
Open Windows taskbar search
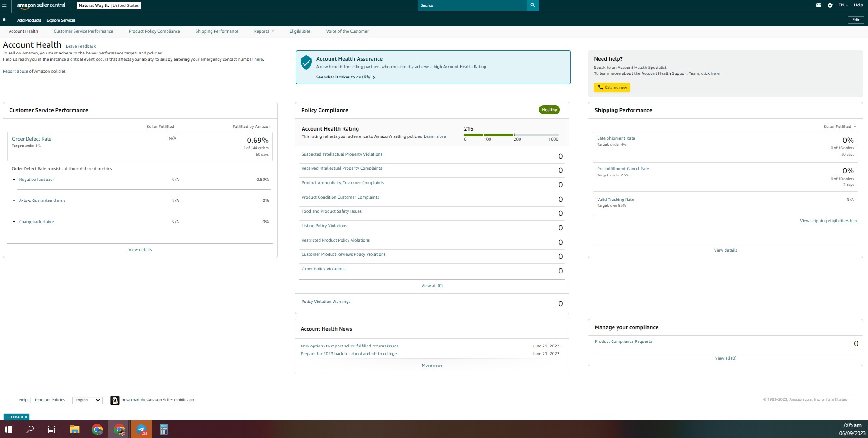pyautogui.click(x=30, y=429)
